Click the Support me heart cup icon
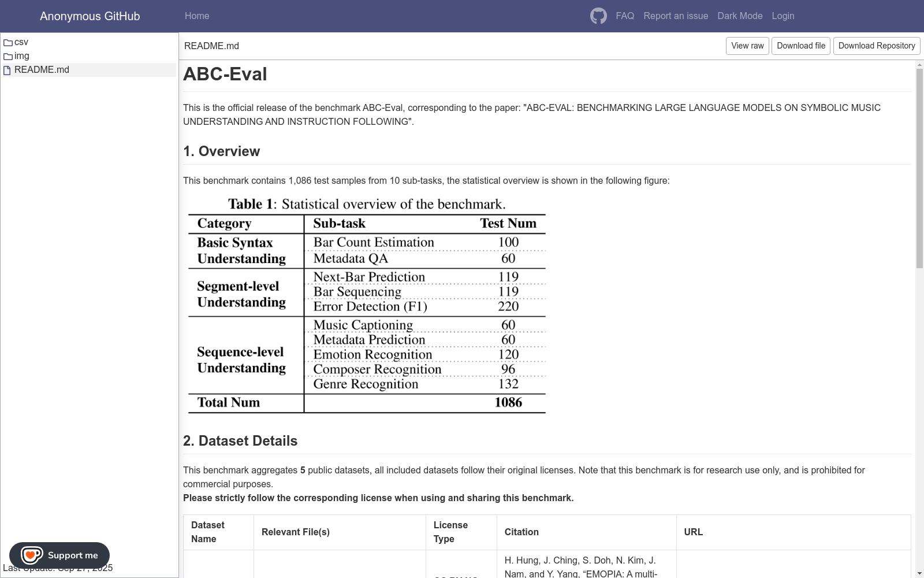This screenshot has height=578, width=924. [x=31, y=555]
